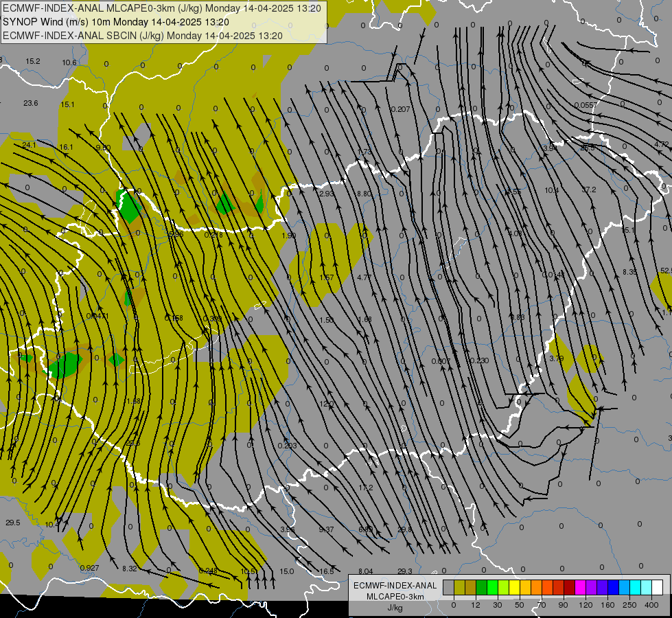Select the olive-yellow legend swatch
This screenshot has height=618, width=672.
459,587
